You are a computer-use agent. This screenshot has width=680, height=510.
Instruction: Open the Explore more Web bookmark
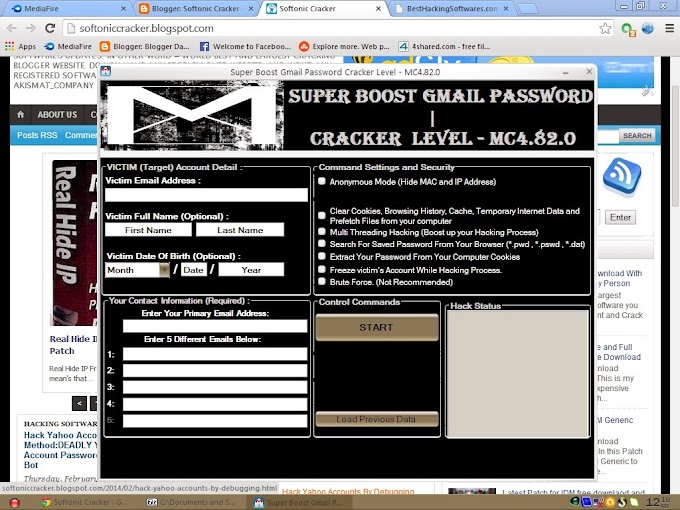(344, 46)
